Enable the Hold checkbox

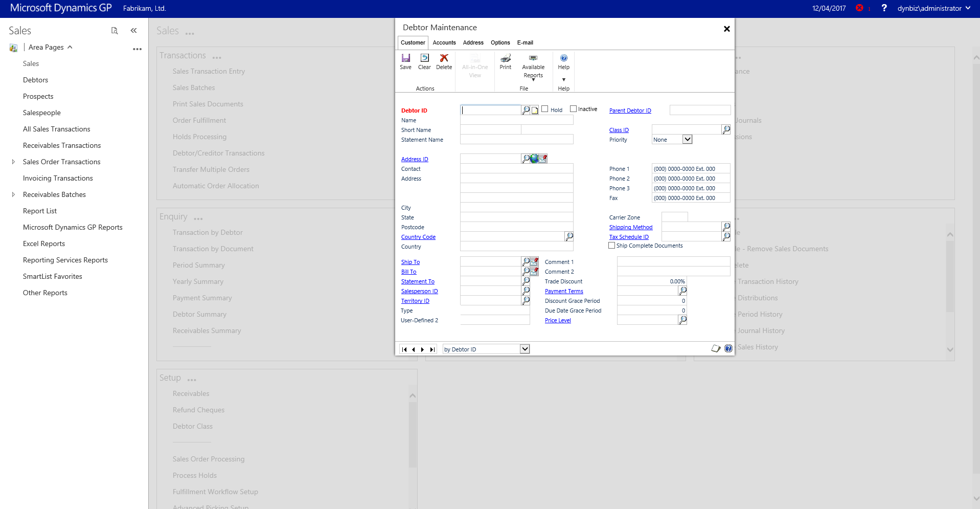point(545,109)
